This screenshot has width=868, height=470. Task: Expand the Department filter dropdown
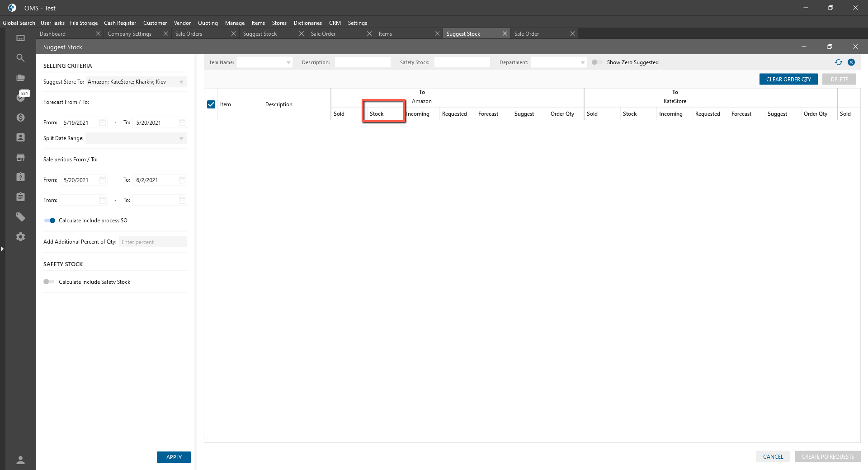point(583,62)
